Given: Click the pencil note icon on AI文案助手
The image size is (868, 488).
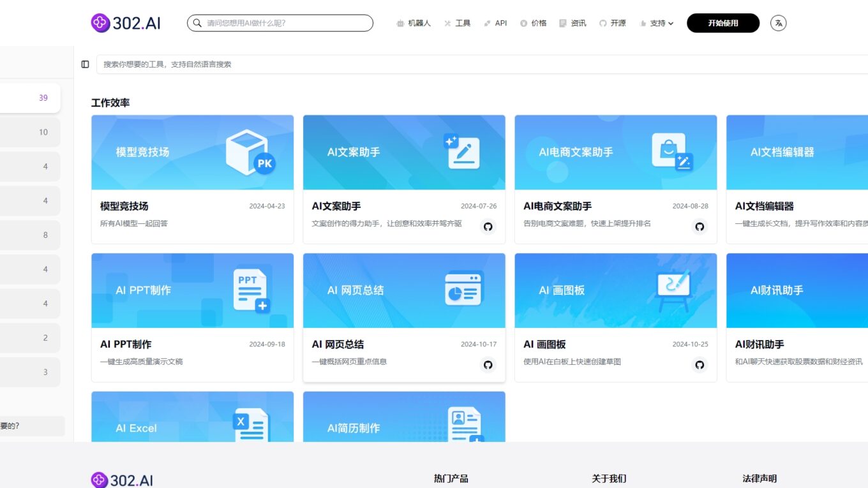Looking at the screenshot, I should click(461, 152).
